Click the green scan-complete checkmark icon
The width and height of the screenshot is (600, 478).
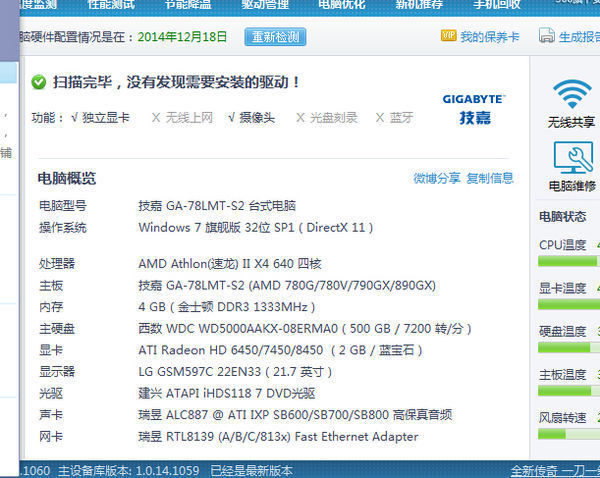click(39, 82)
